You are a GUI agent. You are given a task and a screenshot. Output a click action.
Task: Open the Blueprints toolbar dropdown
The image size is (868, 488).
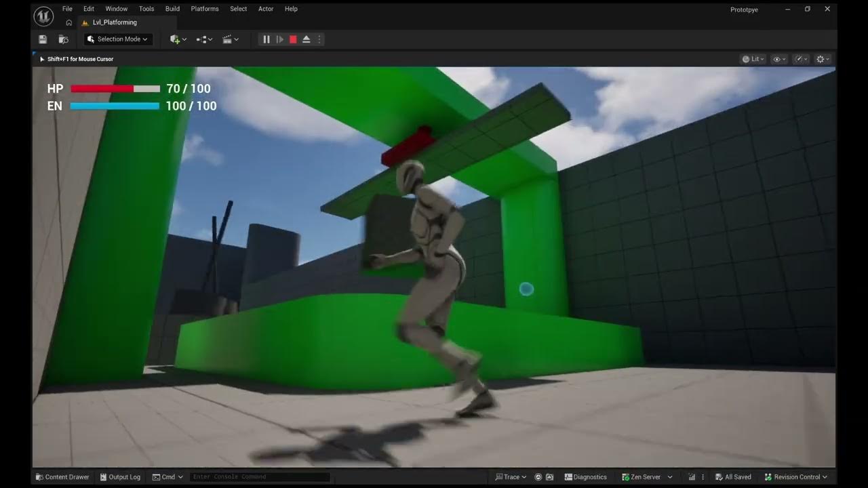(204, 39)
